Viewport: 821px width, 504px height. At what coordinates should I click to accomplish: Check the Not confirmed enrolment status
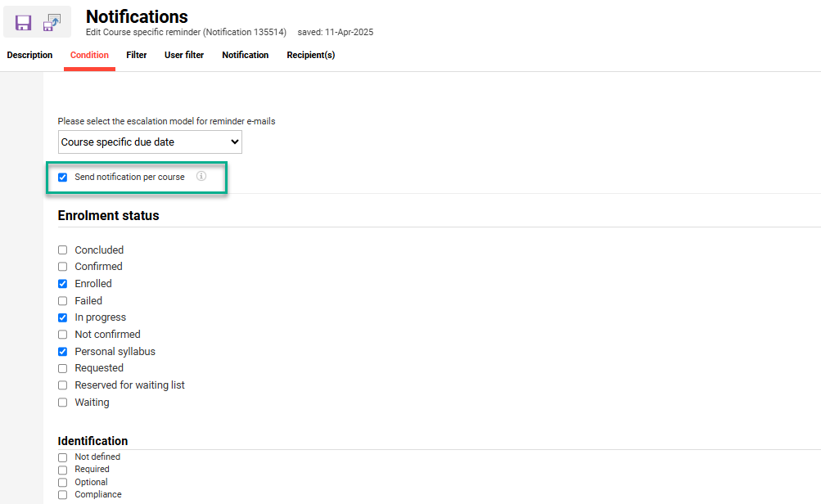tap(62, 334)
